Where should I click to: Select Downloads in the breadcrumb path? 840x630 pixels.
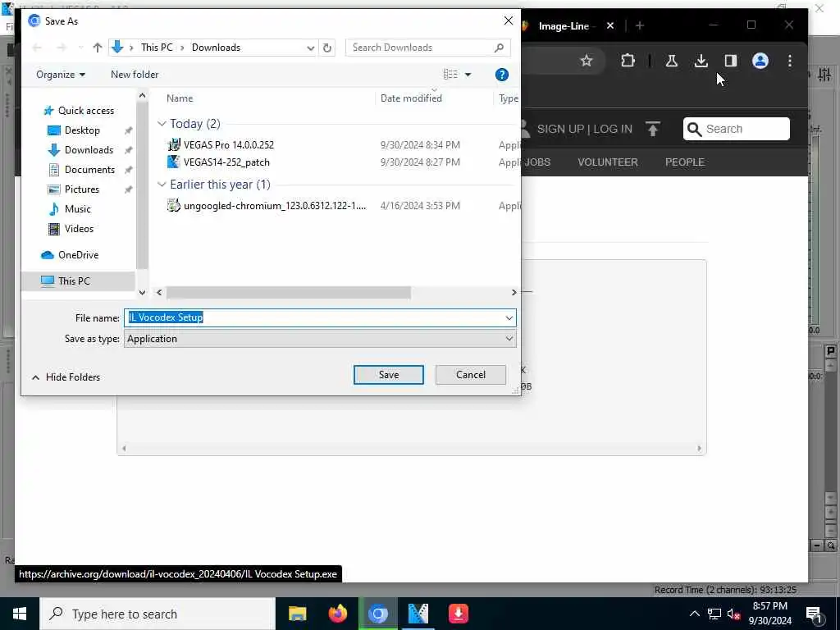coord(216,48)
